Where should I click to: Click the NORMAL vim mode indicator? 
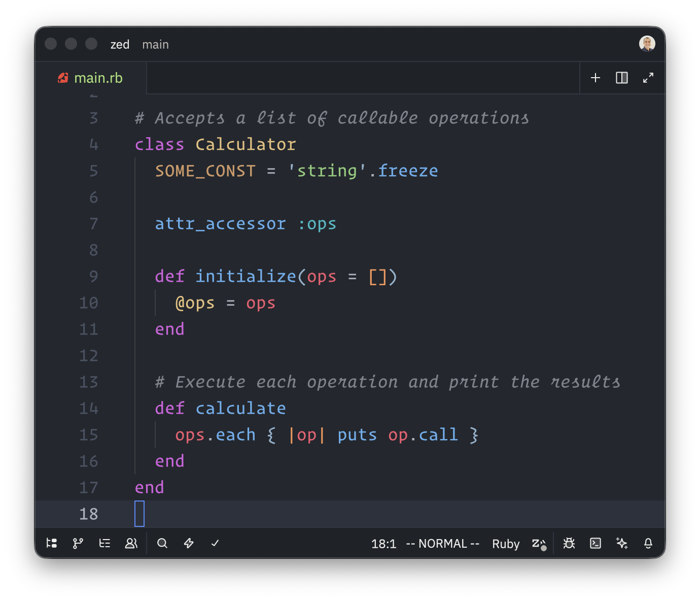click(x=443, y=544)
